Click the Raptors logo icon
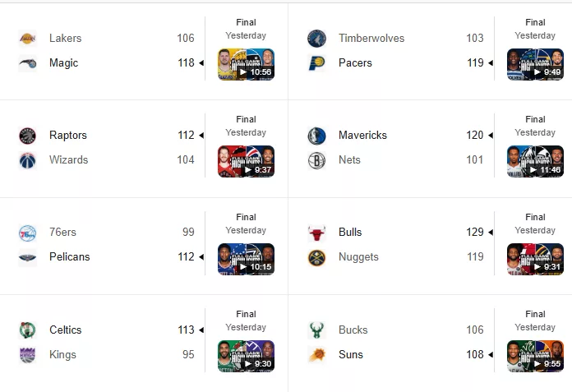572x392 pixels. [27, 136]
